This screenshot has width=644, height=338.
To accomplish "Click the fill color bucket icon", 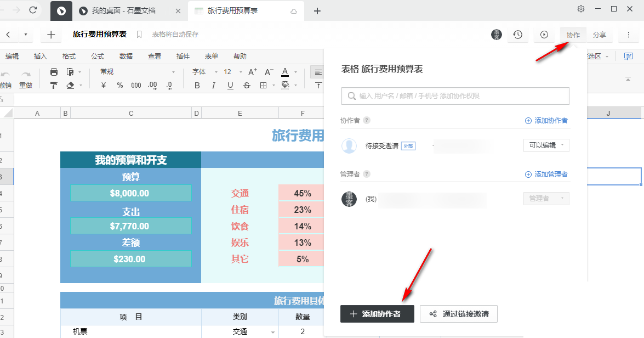I will (285, 85).
